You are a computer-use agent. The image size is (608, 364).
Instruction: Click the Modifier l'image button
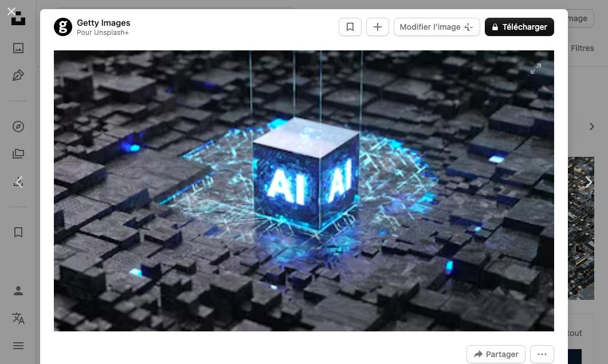[x=436, y=27]
